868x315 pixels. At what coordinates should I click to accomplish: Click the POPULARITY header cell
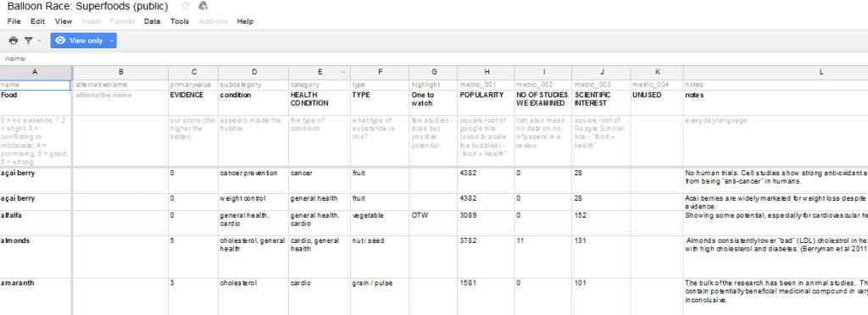[486, 102]
